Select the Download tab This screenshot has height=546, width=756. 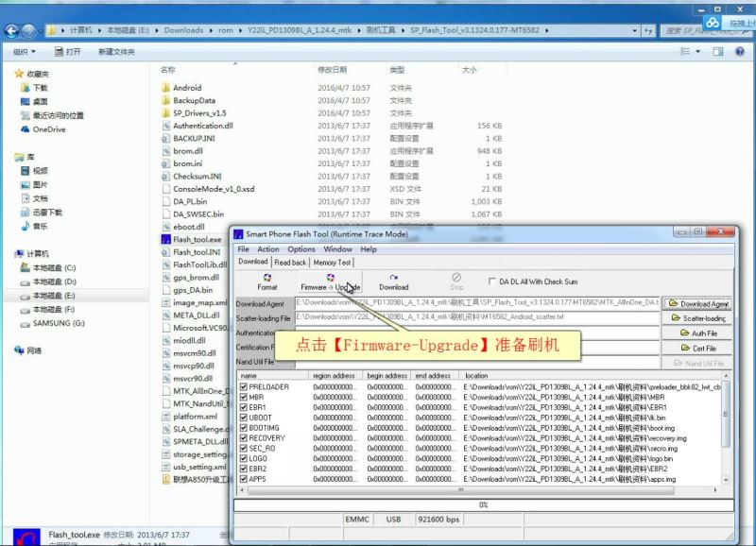[253, 262]
